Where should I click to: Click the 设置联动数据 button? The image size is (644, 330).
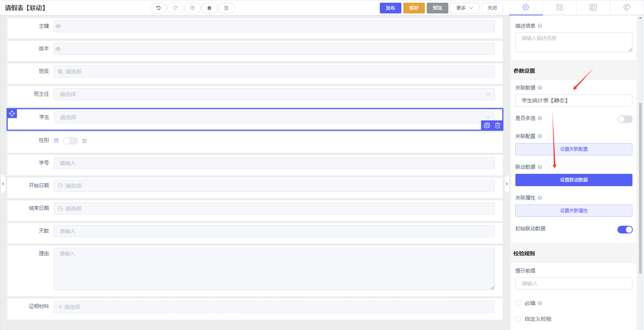click(574, 180)
